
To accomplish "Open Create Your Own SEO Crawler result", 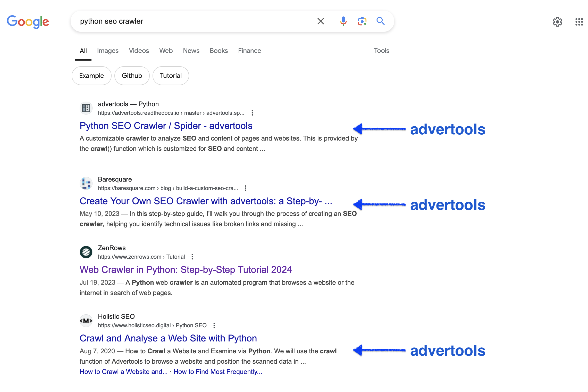I will [x=206, y=201].
